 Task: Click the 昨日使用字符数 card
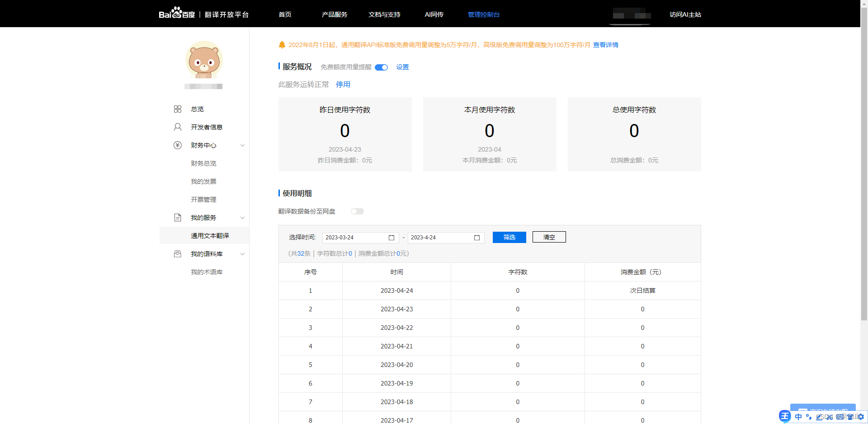345,134
